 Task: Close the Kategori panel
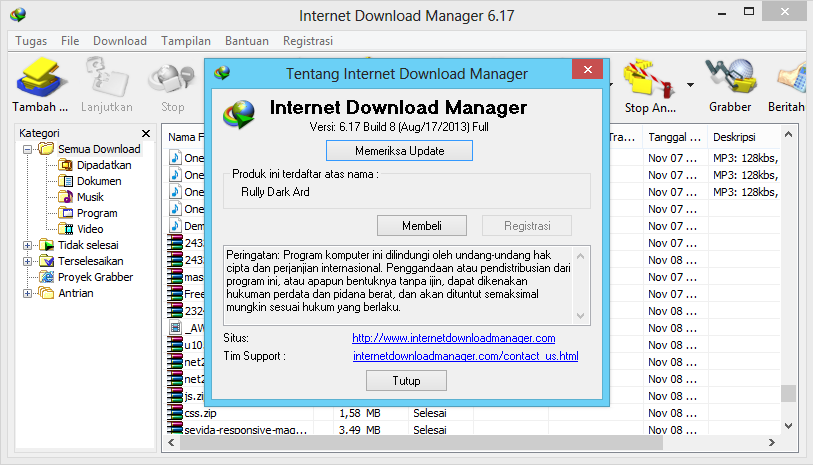point(146,134)
